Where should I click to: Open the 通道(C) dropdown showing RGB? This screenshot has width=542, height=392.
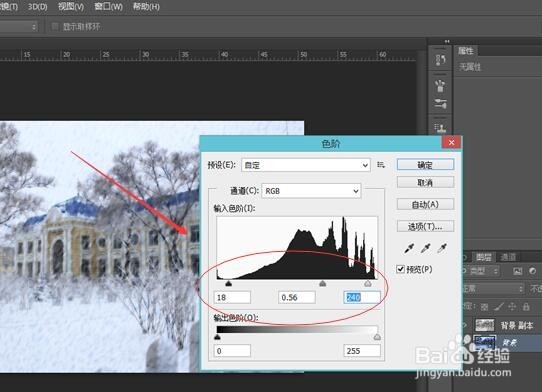tap(311, 191)
